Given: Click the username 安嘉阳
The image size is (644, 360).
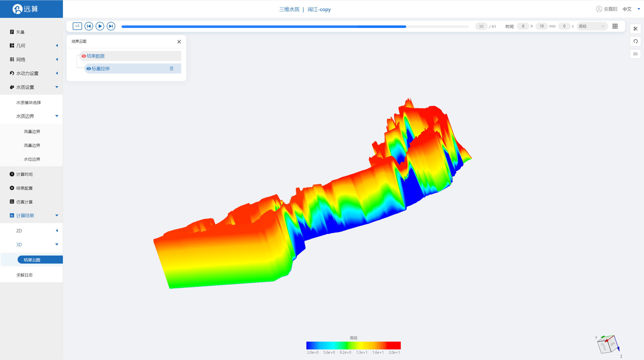Looking at the screenshot, I should click(x=611, y=9).
